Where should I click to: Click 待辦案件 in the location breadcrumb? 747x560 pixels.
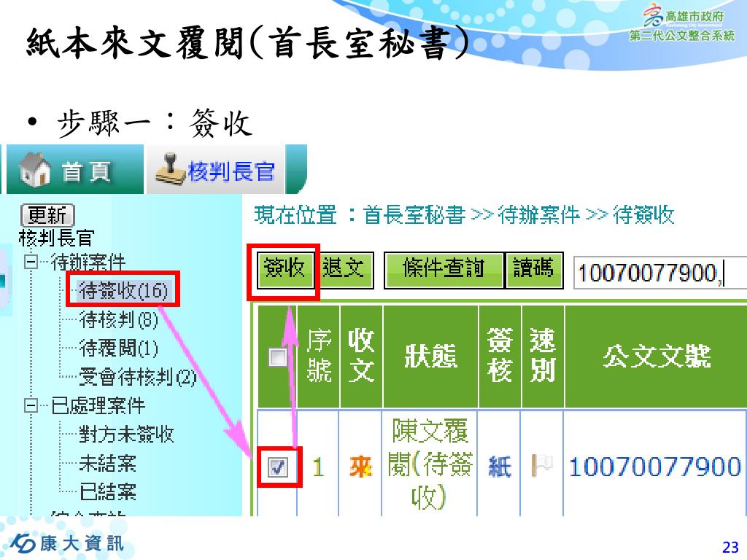pos(539,215)
